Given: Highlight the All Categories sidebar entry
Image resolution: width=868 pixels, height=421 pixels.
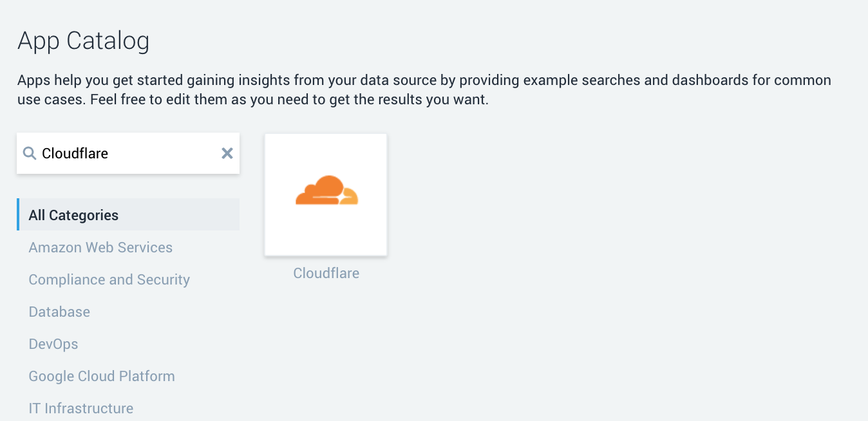Looking at the screenshot, I should (x=73, y=214).
